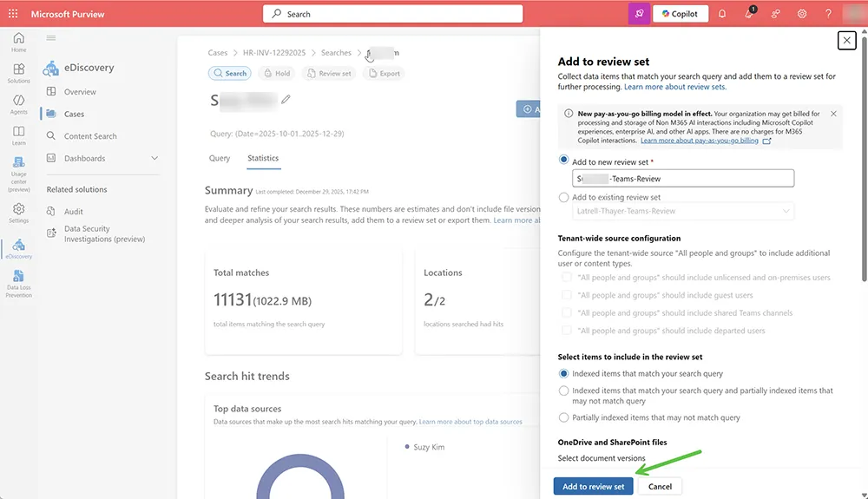Viewport: 868px width, 499px height.
Task: Select Add to existing review set option
Action: (x=563, y=197)
